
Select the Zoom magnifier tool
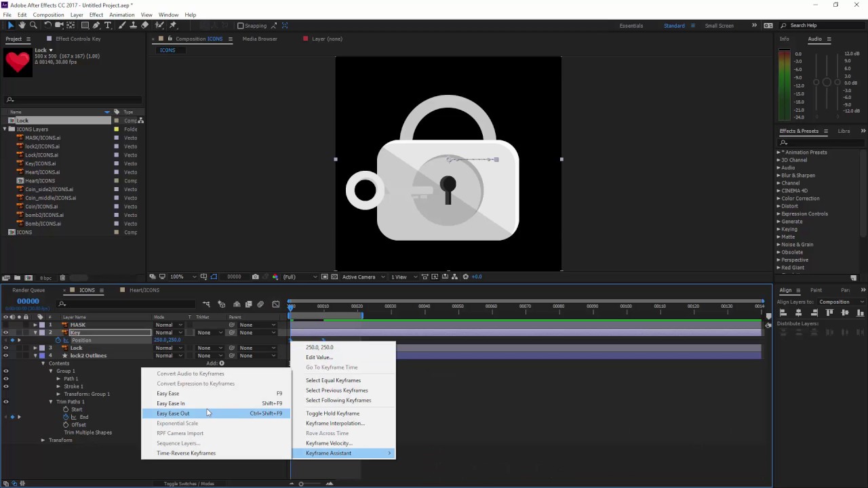(x=33, y=25)
